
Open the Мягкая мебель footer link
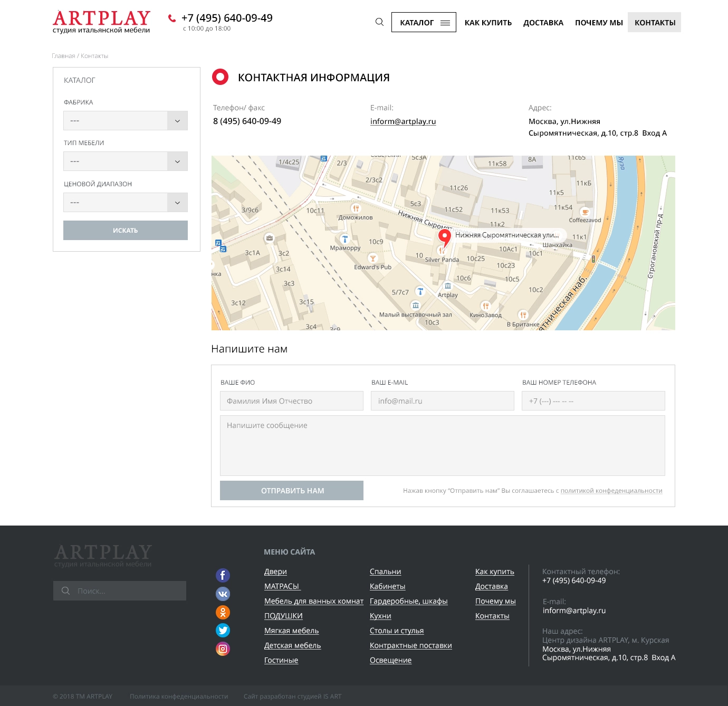pos(292,631)
